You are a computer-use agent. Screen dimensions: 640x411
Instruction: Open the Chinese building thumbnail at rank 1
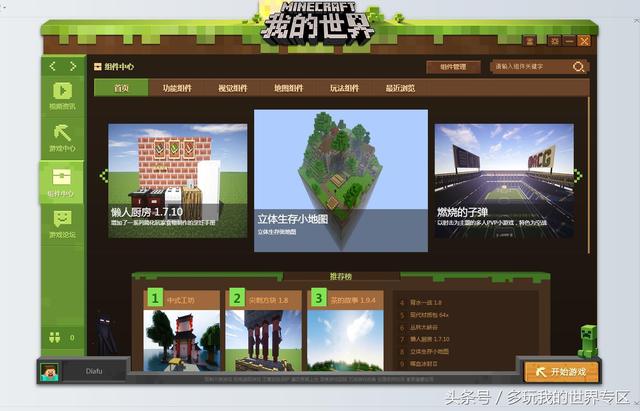tap(182, 340)
